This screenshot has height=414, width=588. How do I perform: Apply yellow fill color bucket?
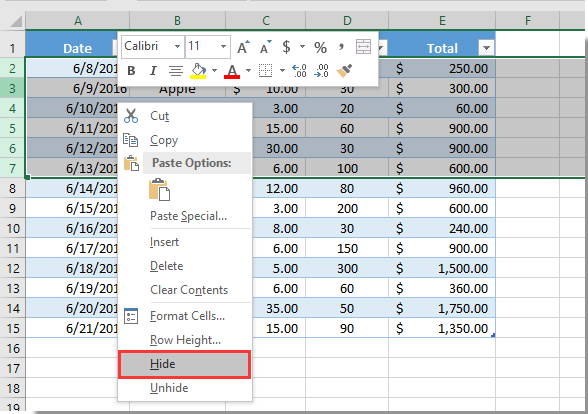coord(198,70)
